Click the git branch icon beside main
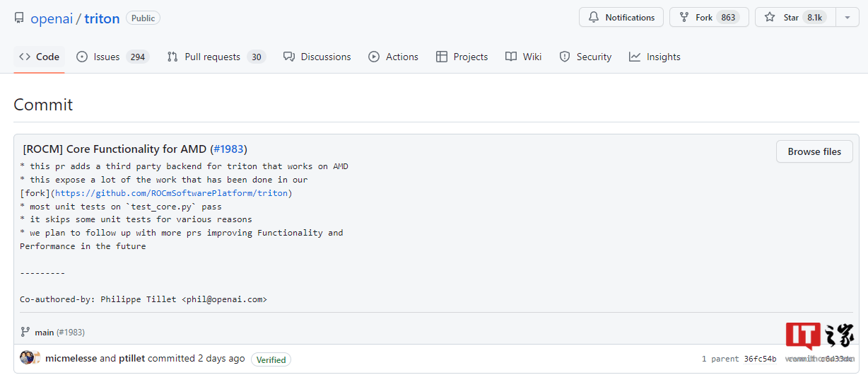868x375 pixels. (25, 332)
